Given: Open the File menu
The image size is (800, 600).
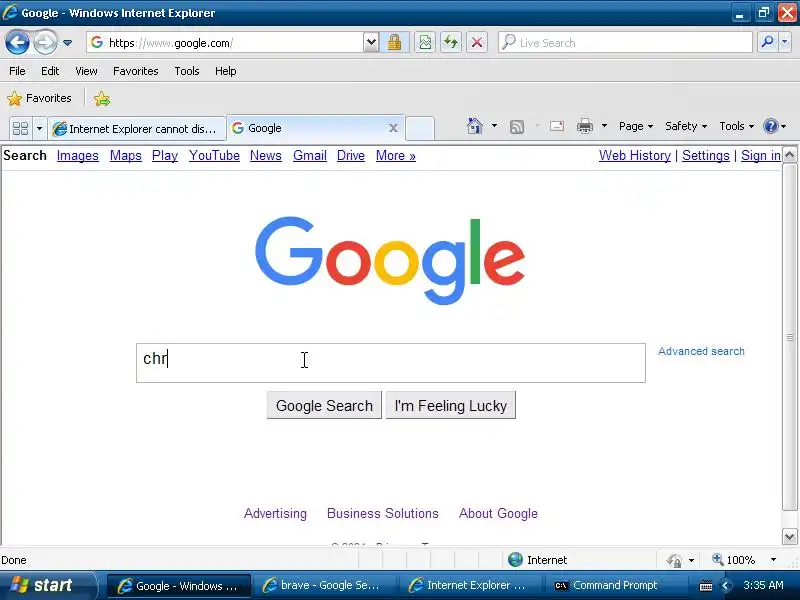Looking at the screenshot, I should (x=17, y=71).
